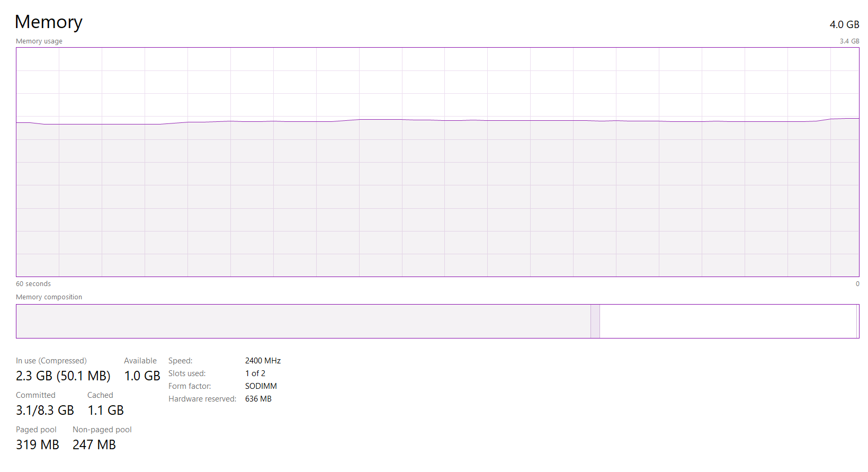This screenshot has width=868, height=472.
Task: Click the Non-paged pool label
Action: pyautogui.click(x=102, y=430)
